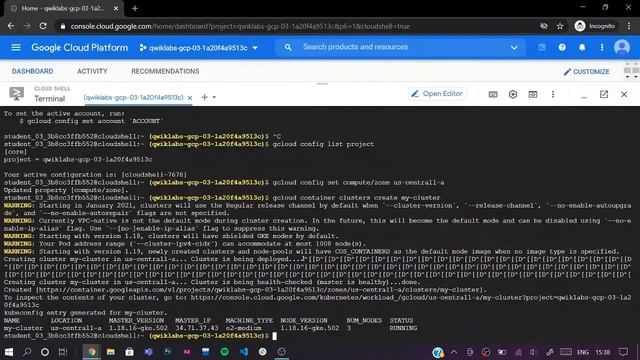Click the Google Cloud Platform logo

80,48
